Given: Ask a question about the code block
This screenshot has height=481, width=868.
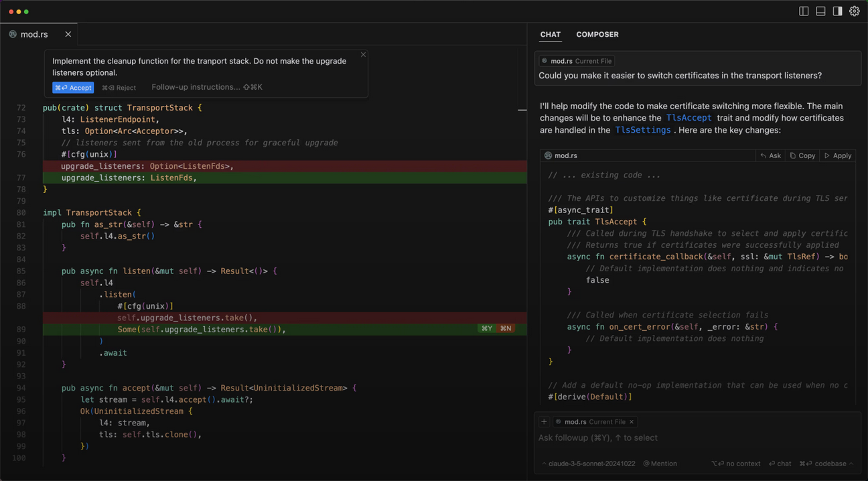Looking at the screenshot, I should [770, 155].
